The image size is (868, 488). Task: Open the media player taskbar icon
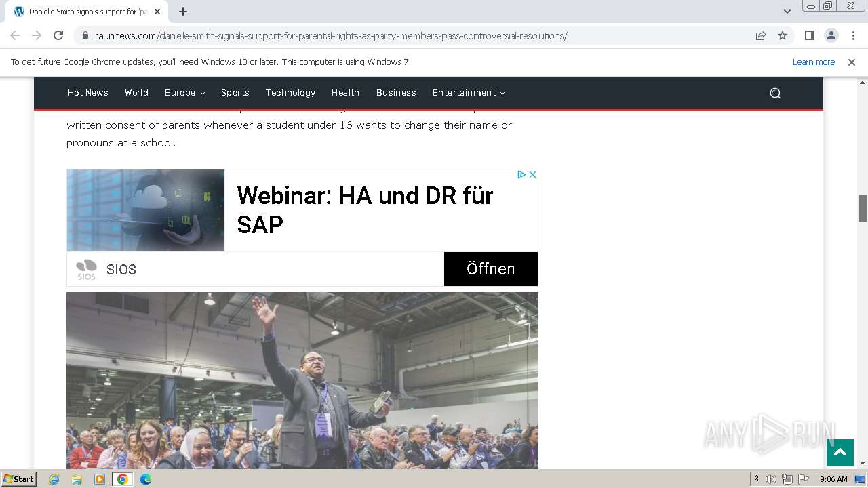[100, 479]
